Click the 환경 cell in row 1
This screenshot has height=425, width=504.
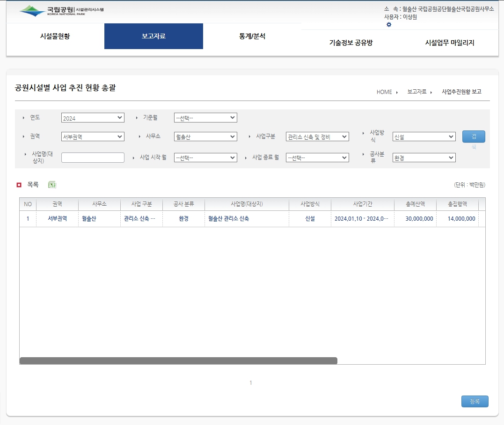point(183,218)
